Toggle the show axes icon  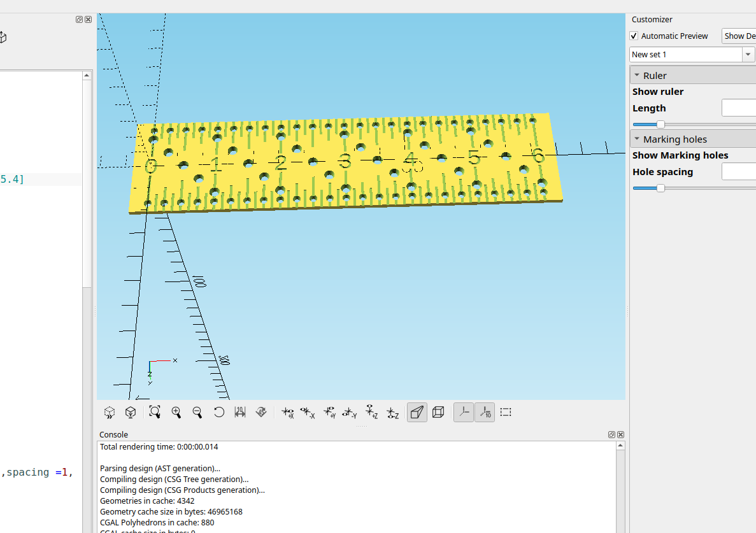coord(464,412)
